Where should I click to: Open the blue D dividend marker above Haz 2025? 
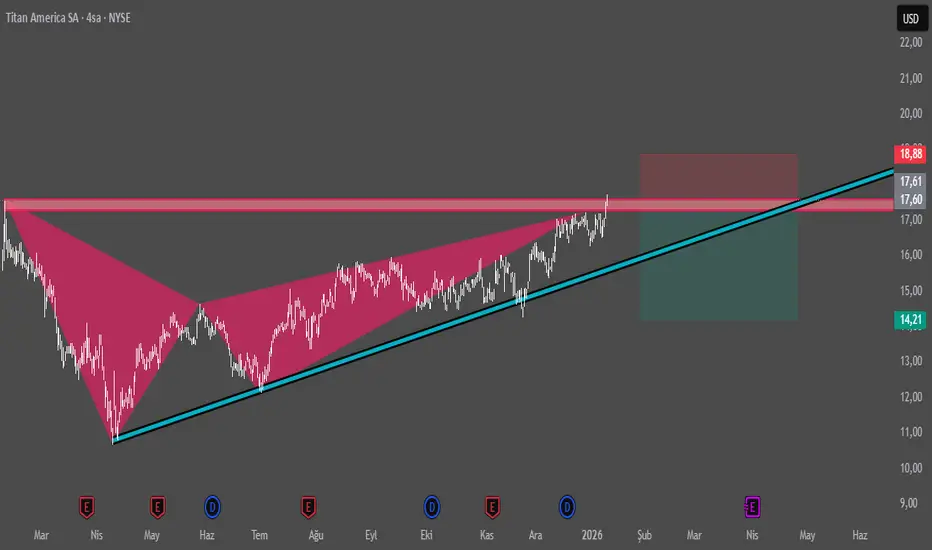coord(212,507)
